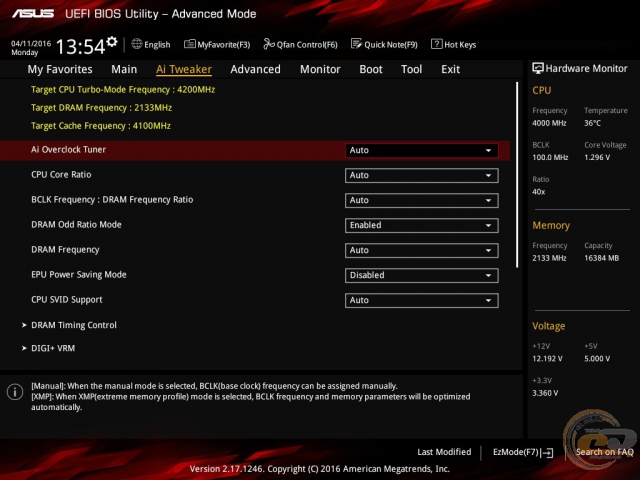The width and height of the screenshot is (640, 480).
Task: Open the Ai Overclock Tuner dropdown
Action: (421, 150)
